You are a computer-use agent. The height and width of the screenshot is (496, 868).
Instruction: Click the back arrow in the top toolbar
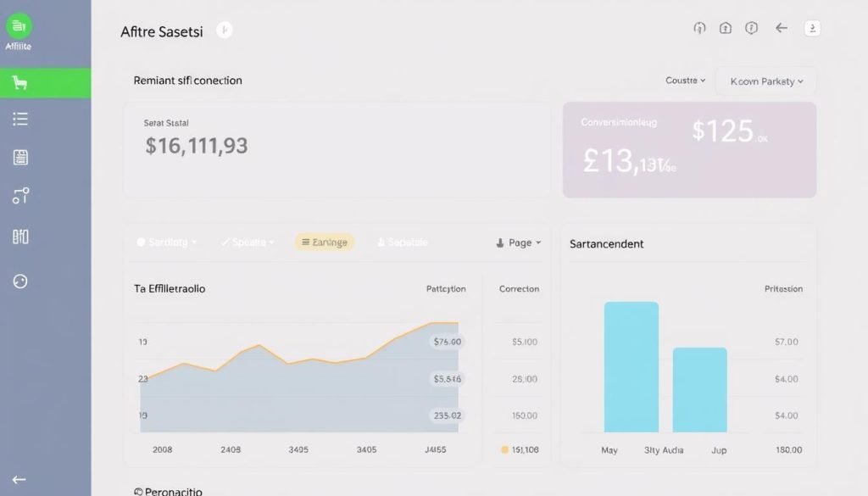tap(781, 28)
